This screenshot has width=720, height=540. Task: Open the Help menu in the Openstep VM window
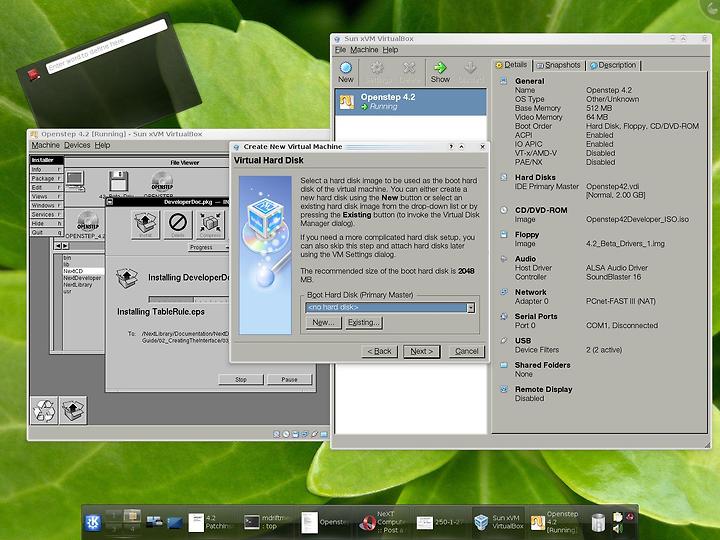tap(102, 145)
